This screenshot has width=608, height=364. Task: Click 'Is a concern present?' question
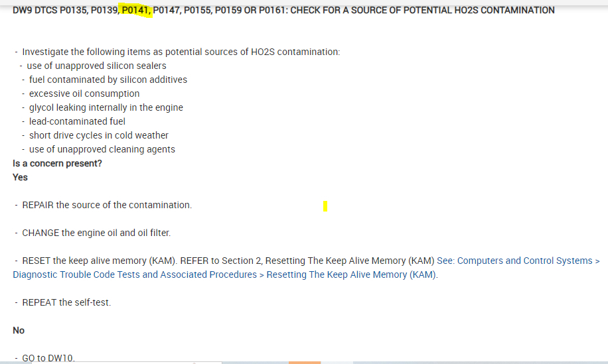coord(58,163)
